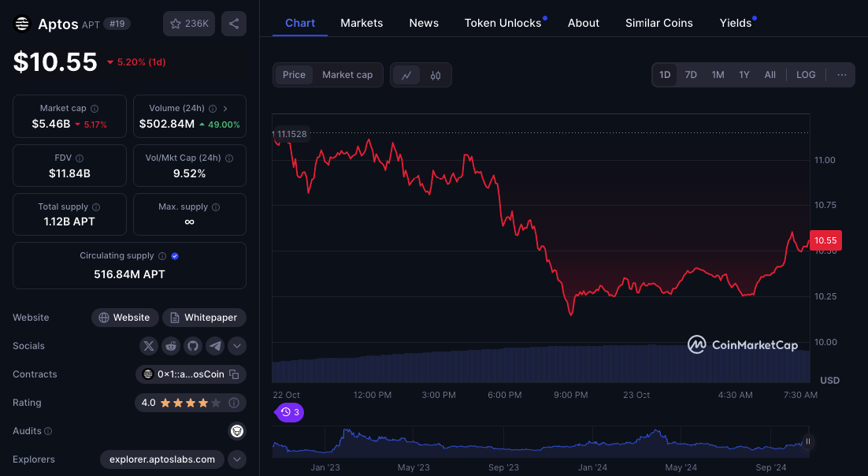Viewport: 868px width, 476px height.
Task: Open the chart events badge showing 3
Action: pyautogui.click(x=290, y=412)
